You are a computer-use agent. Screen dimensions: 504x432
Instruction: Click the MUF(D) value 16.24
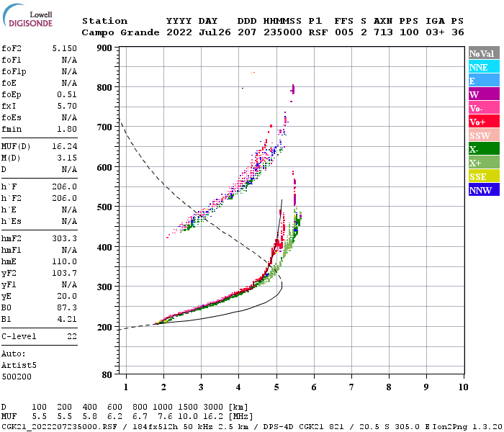click(x=65, y=147)
